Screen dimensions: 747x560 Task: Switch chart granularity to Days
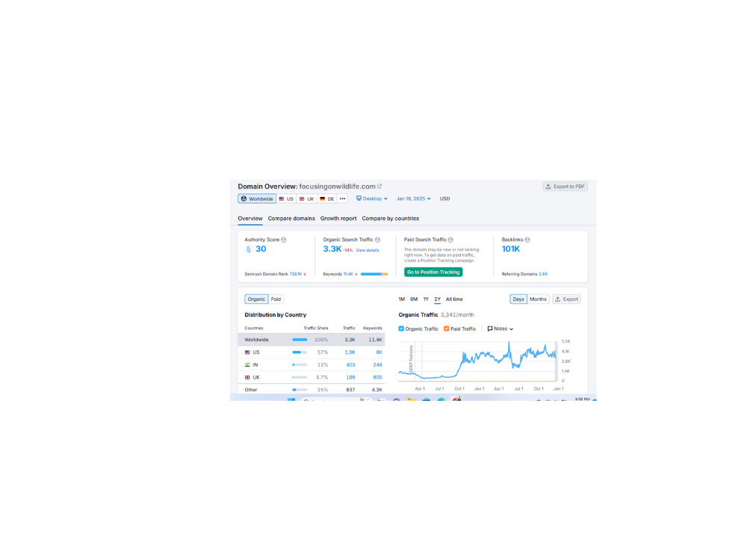pyautogui.click(x=518, y=299)
